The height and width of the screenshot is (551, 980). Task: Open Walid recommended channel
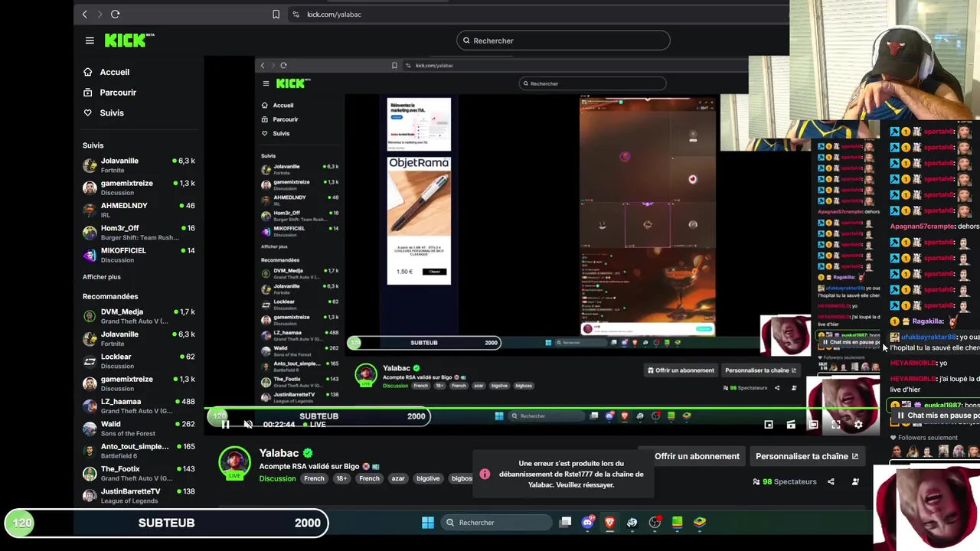point(139,429)
